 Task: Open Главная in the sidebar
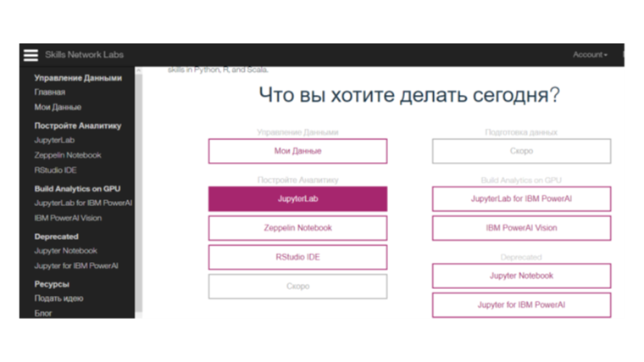click(50, 92)
